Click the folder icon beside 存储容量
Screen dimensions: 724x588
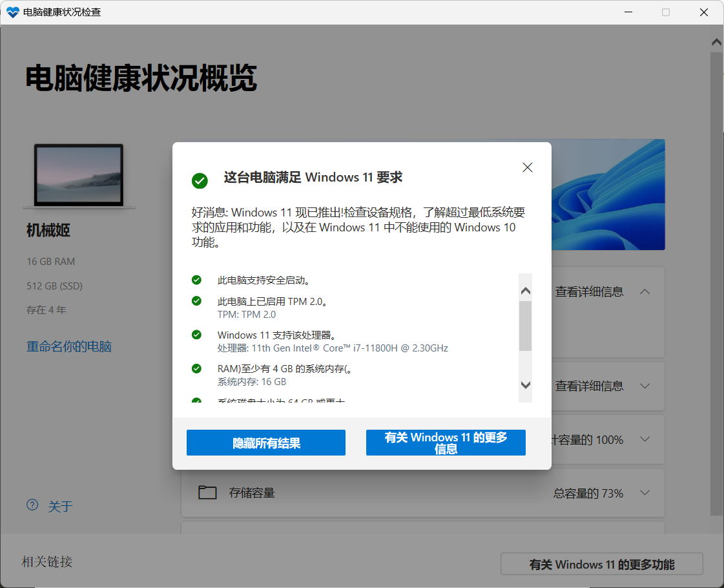point(207,492)
